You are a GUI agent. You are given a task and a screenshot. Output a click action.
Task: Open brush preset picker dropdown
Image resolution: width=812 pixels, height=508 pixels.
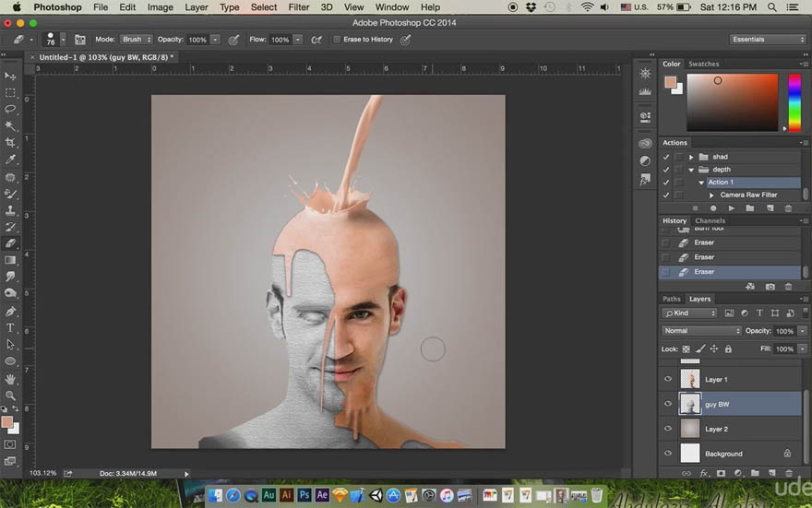(63, 40)
